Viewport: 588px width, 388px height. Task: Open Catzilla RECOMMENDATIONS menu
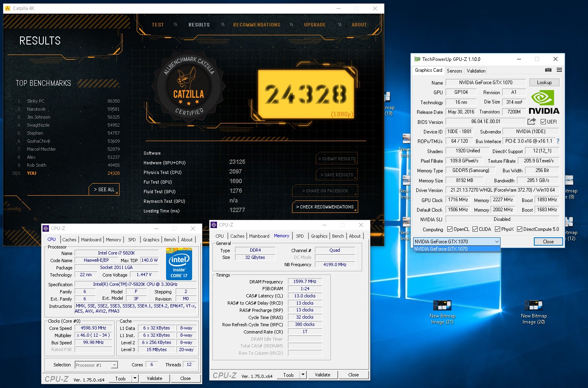coord(257,25)
